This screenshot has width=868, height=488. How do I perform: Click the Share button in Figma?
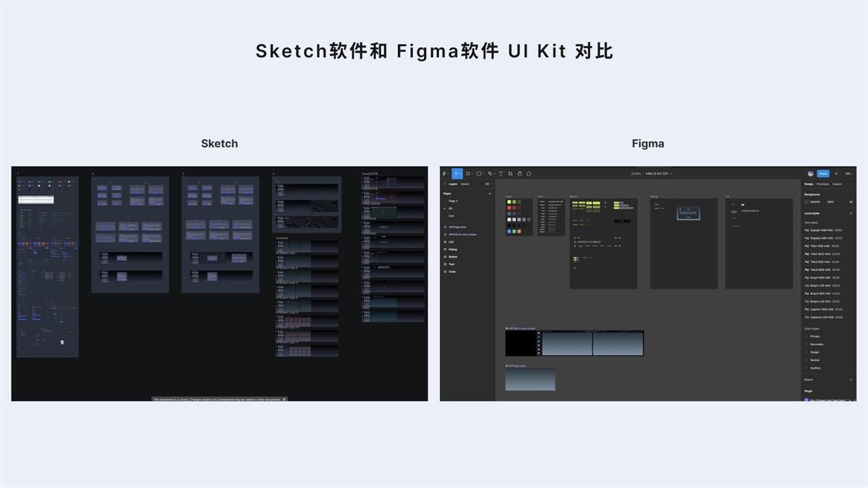(823, 174)
